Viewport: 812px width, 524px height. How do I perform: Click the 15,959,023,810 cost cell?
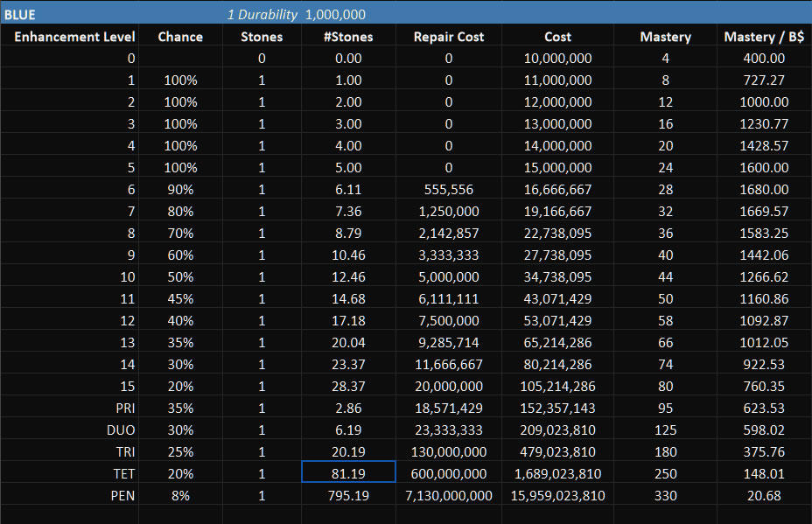coord(557,495)
